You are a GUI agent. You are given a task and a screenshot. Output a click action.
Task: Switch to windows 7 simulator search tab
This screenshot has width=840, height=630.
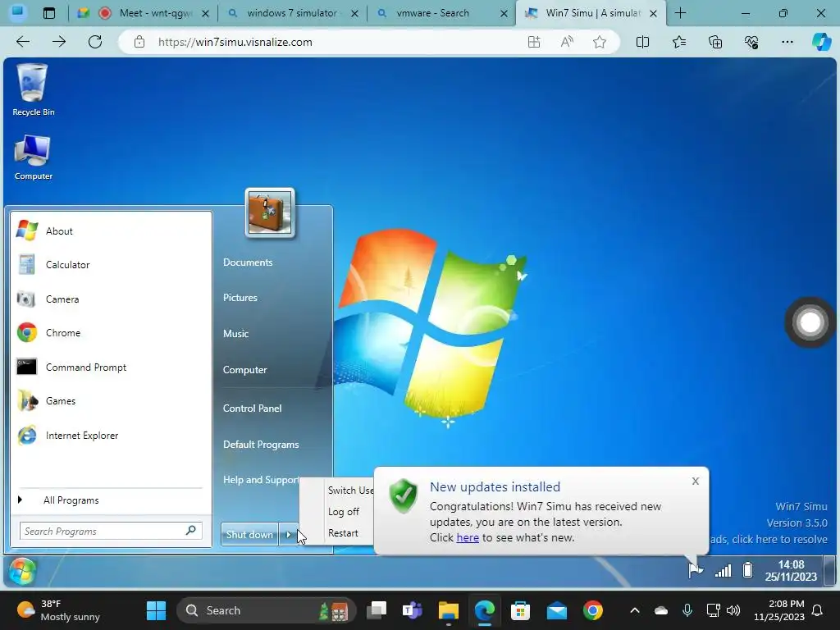(x=292, y=13)
